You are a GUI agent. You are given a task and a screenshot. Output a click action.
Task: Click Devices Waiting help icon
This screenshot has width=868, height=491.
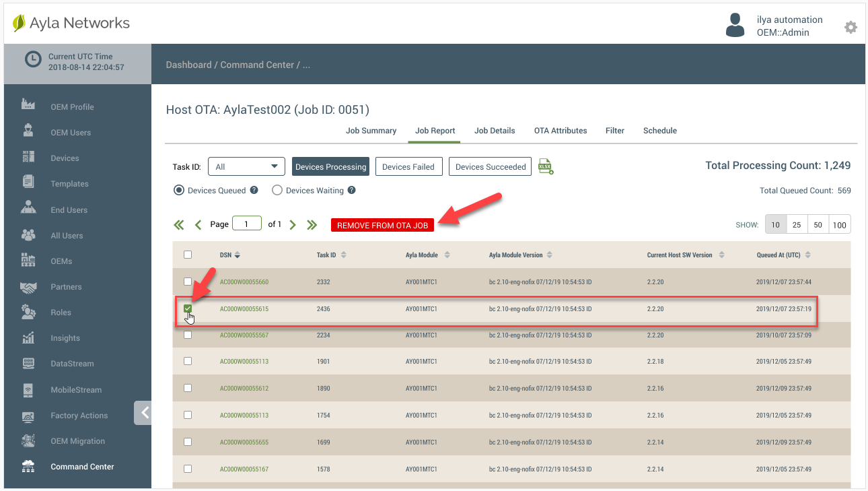(x=352, y=191)
